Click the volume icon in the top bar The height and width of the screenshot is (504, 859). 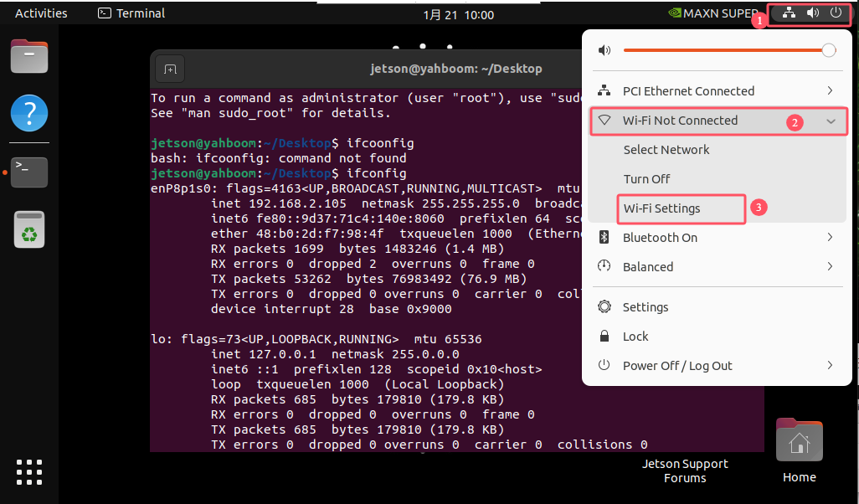pyautogui.click(x=812, y=13)
